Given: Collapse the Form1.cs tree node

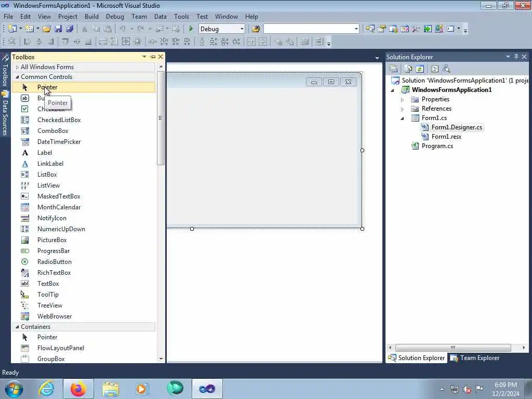Looking at the screenshot, I should pos(403,118).
